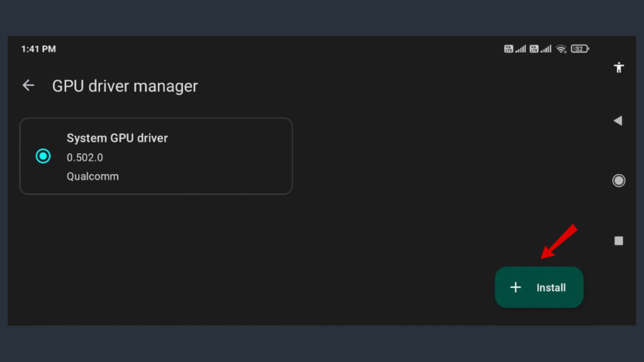The width and height of the screenshot is (644, 362).
Task: Tap the Android back navigation triangle
Action: [x=618, y=121]
